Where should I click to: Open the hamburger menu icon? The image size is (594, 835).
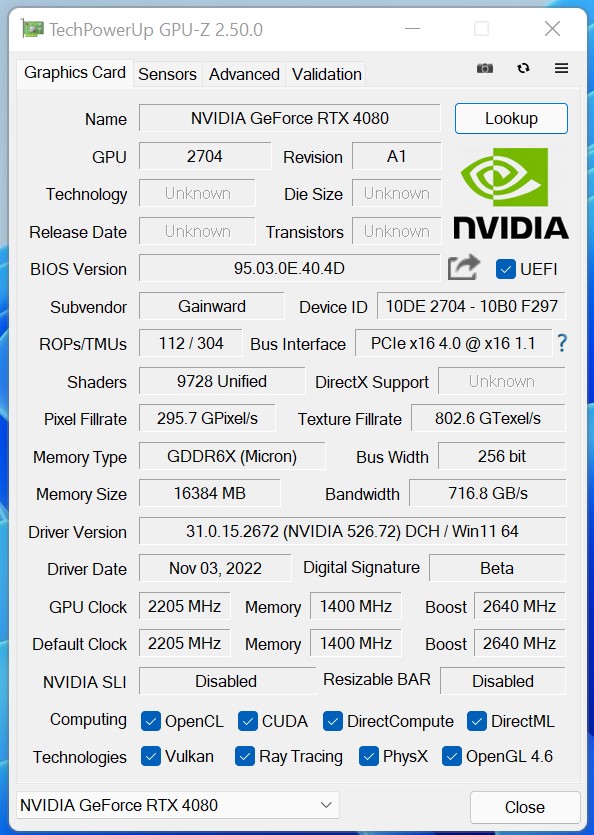click(561, 68)
